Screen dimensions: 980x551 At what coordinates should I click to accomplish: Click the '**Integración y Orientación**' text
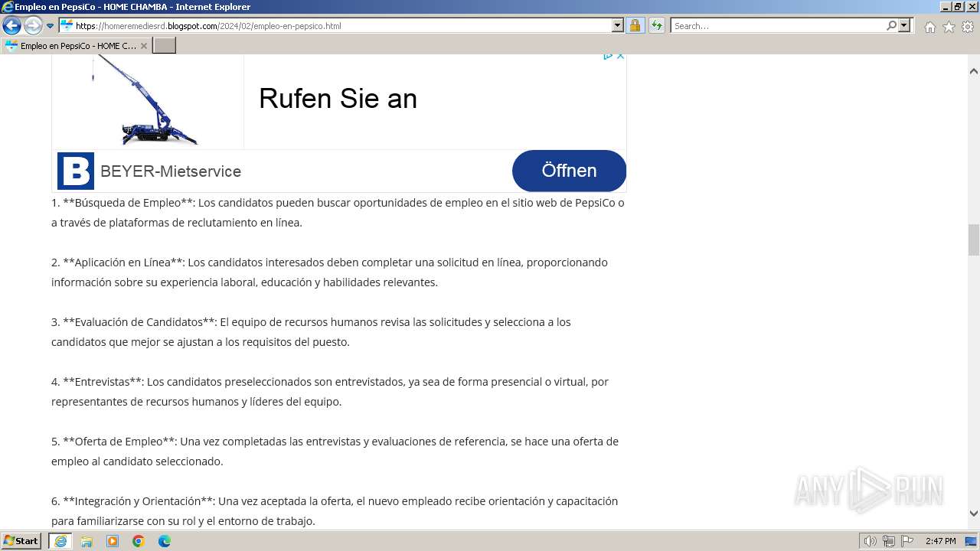point(139,501)
